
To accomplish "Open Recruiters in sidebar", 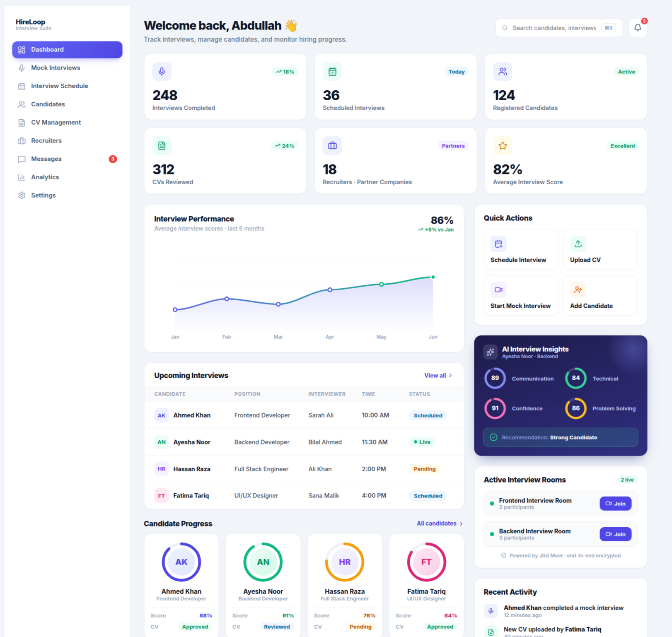I will pos(67,141).
